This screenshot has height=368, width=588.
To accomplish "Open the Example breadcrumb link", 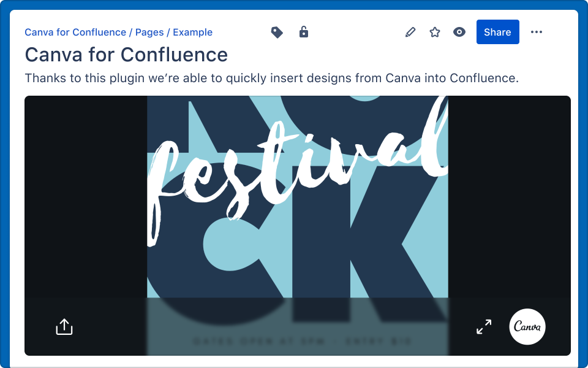I will click(192, 33).
